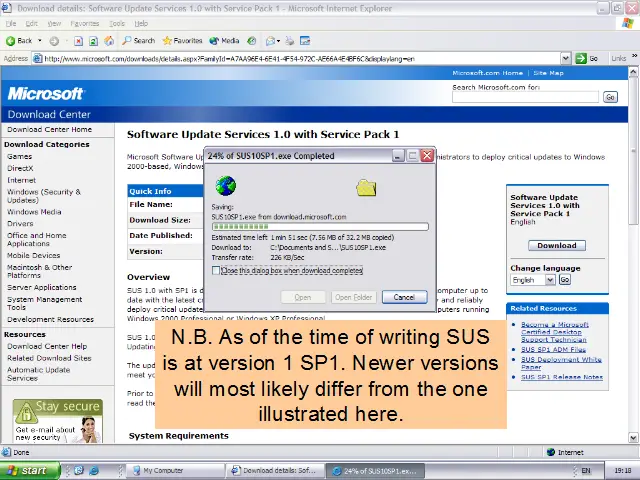640x480 pixels.
Task: Click the page scrollbar up arrow
Action: [x=633, y=72]
